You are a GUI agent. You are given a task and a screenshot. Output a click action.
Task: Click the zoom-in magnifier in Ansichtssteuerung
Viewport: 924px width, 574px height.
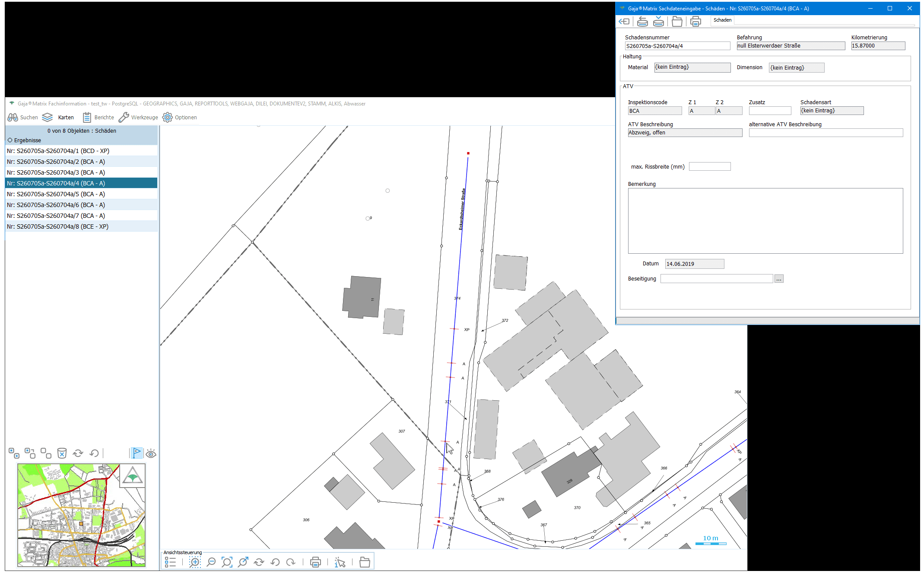pos(195,562)
